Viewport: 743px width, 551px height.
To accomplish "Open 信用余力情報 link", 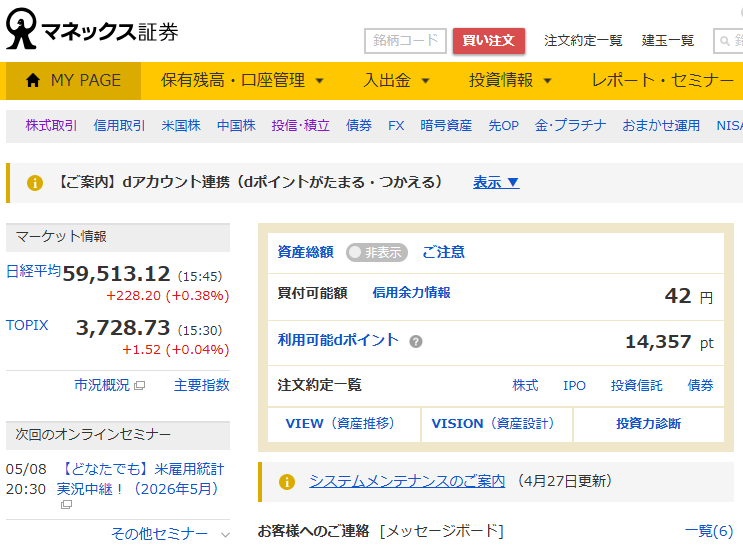I will pyautogui.click(x=411, y=293).
